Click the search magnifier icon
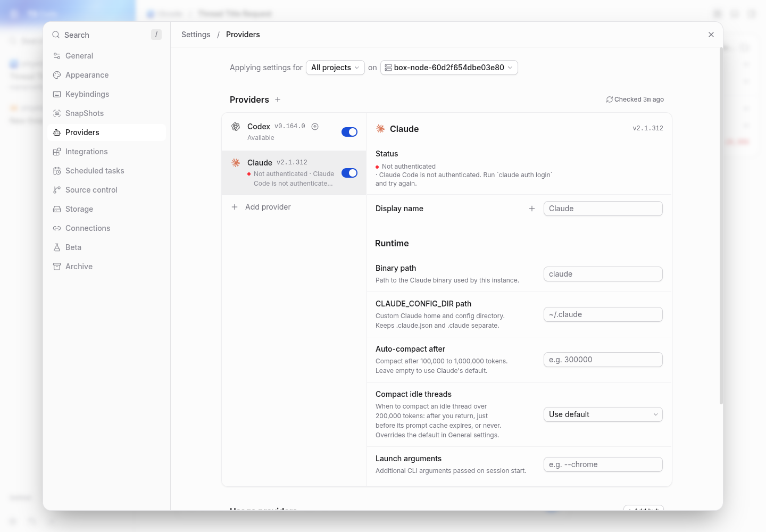766x532 pixels. click(56, 35)
